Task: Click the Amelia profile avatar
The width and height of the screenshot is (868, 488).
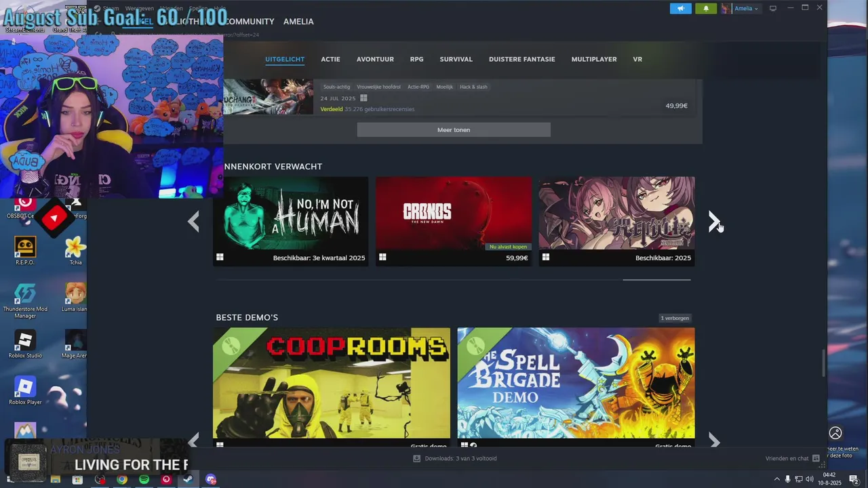Action: 726,8
